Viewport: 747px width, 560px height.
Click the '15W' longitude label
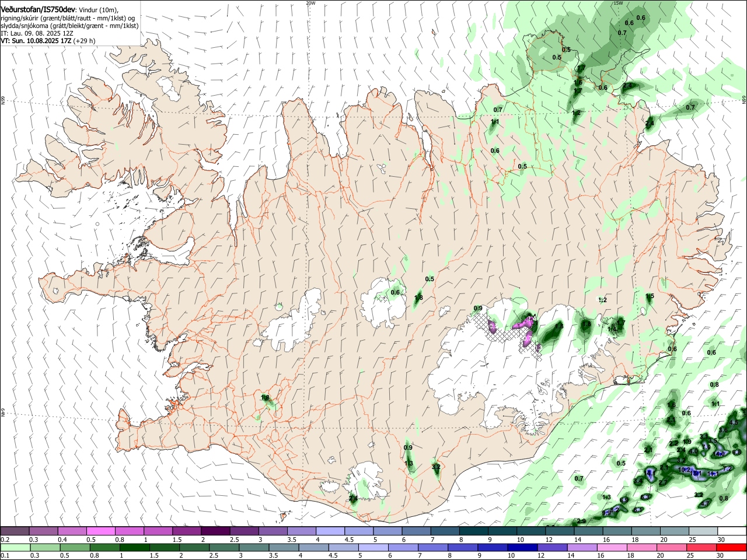pos(618,3)
